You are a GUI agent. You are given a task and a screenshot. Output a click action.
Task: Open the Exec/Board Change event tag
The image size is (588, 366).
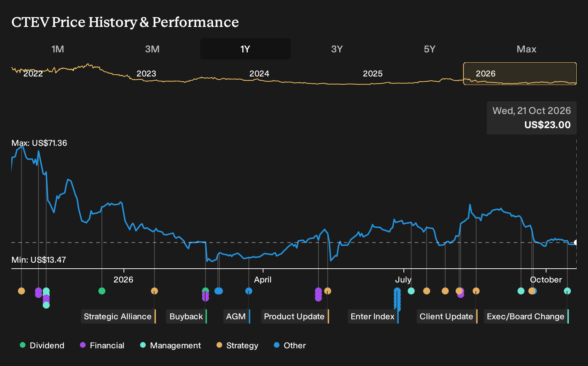click(x=526, y=316)
